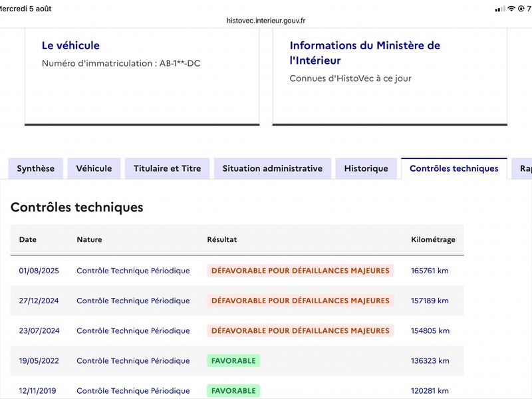Click the DÉFAVORABLE badge for 27/12/2024
This screenshot has height=399, width=532.
301,301
